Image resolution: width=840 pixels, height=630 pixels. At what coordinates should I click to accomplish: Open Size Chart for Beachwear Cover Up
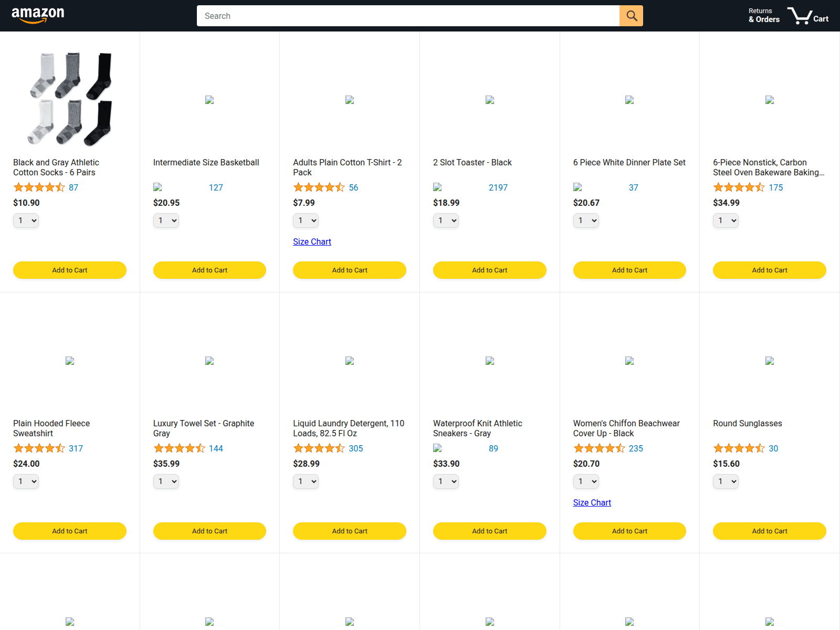[x=592, y=502]
